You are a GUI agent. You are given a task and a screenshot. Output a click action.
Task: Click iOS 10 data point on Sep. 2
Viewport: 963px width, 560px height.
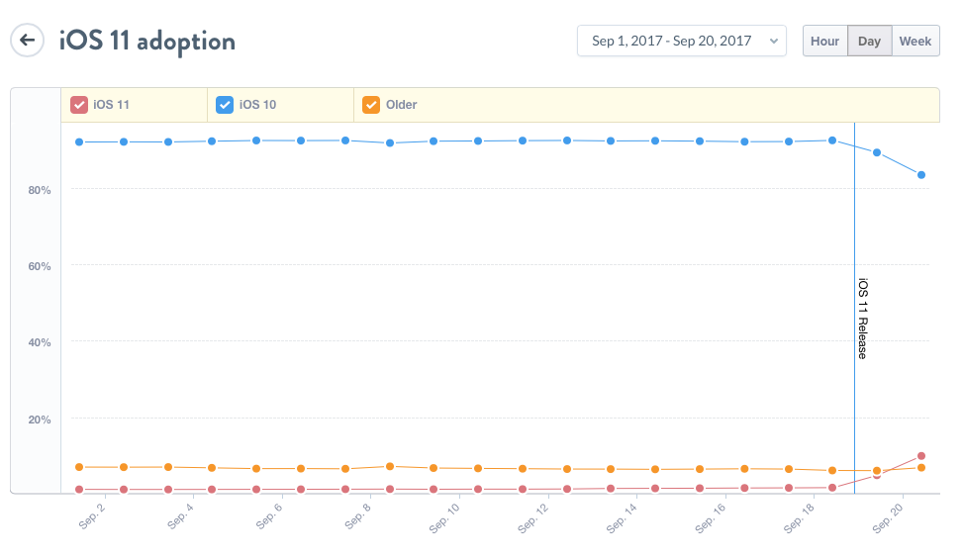(x=124, y=141)
